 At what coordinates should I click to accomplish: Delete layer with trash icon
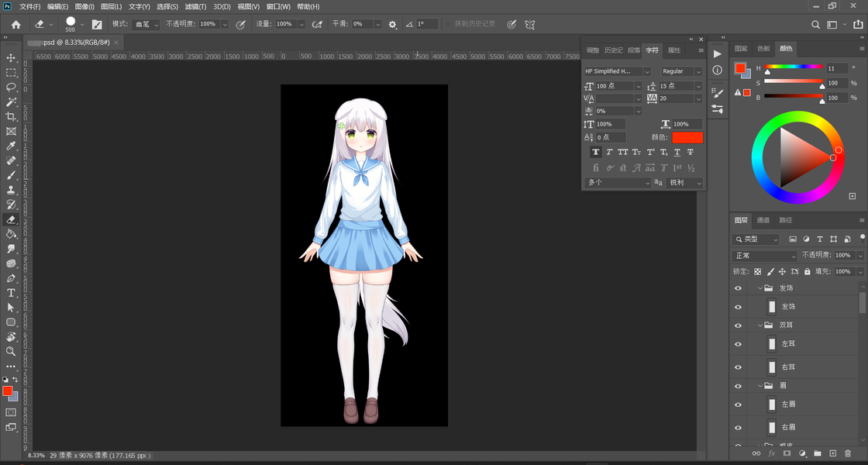coord(848,453)
